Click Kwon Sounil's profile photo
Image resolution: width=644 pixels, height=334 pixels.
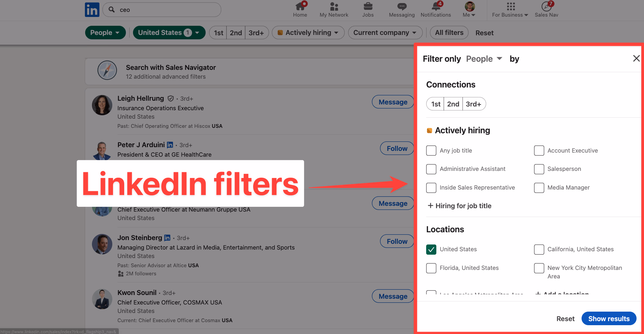(102, 299)
